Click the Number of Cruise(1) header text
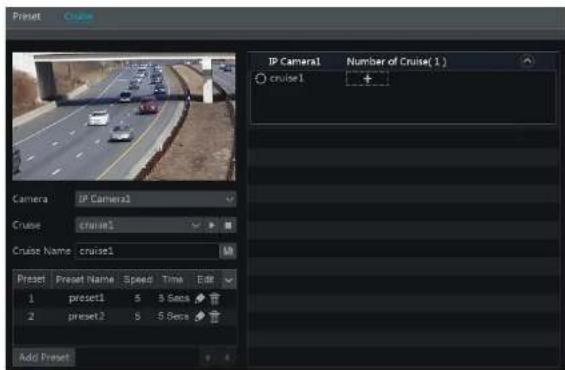 [396, 62]
